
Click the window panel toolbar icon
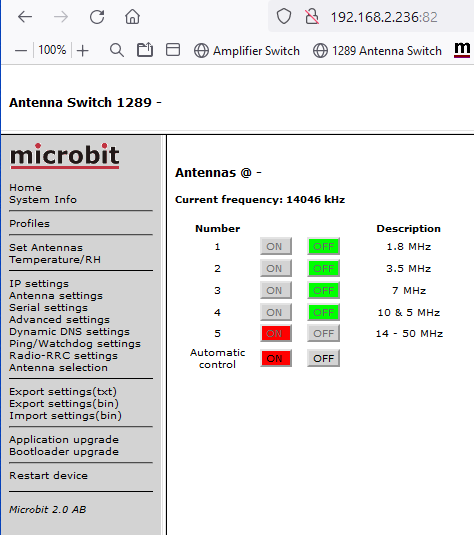pos(173,50)
